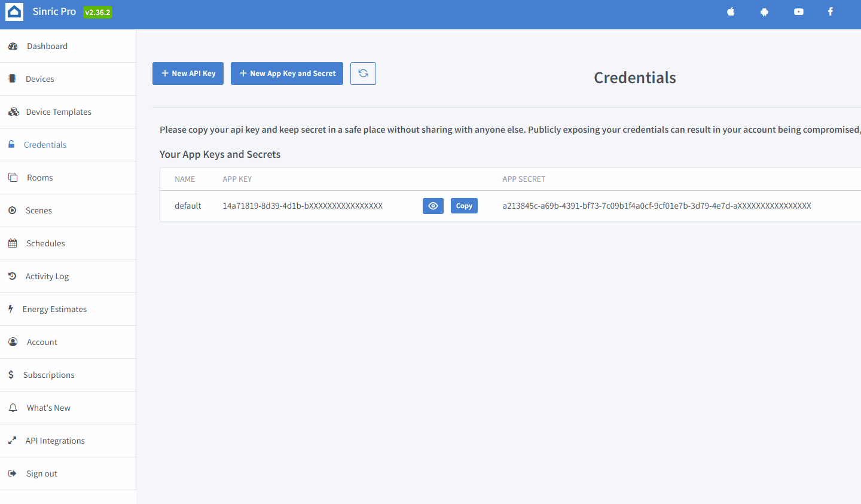861x504 pixels.
Task: Open the Facebook page icon
Action: click(x=831, y=12)
